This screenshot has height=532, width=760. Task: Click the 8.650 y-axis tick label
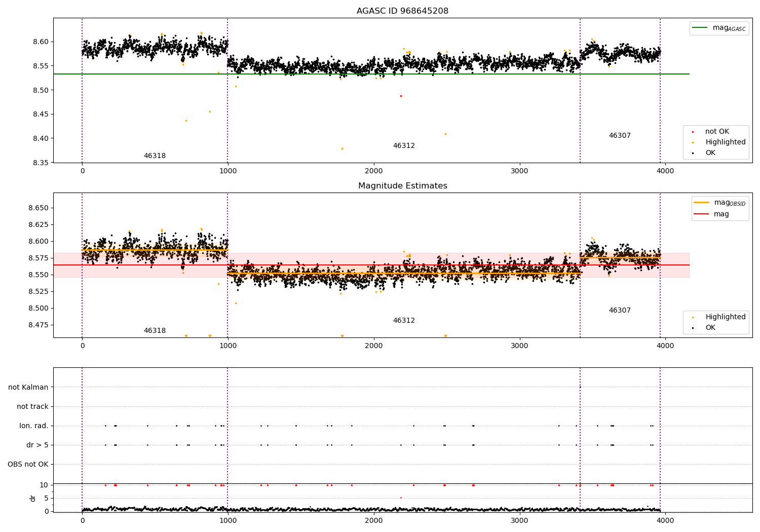pyautogui.click(x=38, y=208)
